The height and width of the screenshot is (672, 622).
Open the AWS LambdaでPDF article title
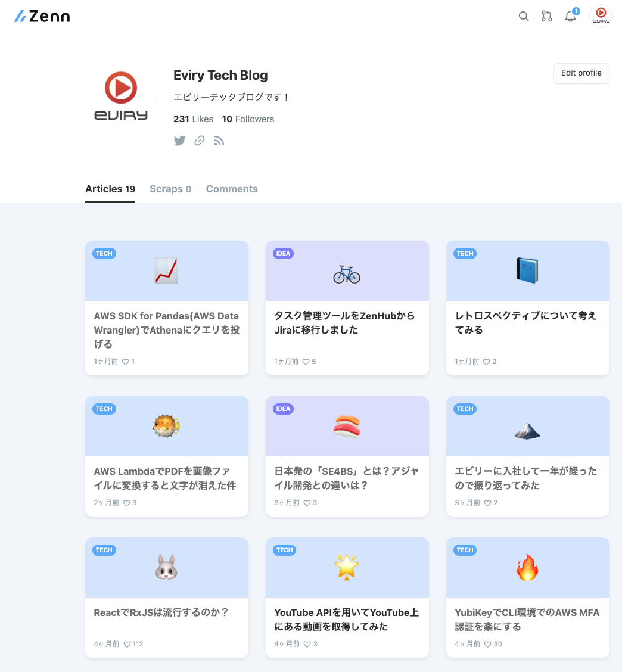click(x=164, y=478)
